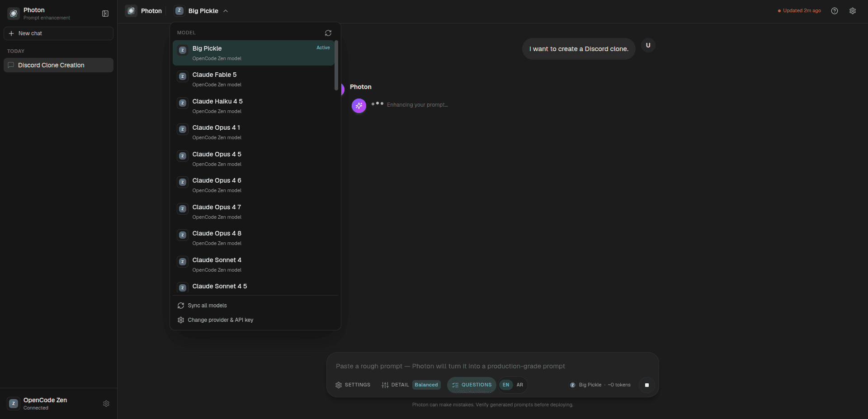Collapse the Big Pickle model dropdown

(x=201, y=11)
